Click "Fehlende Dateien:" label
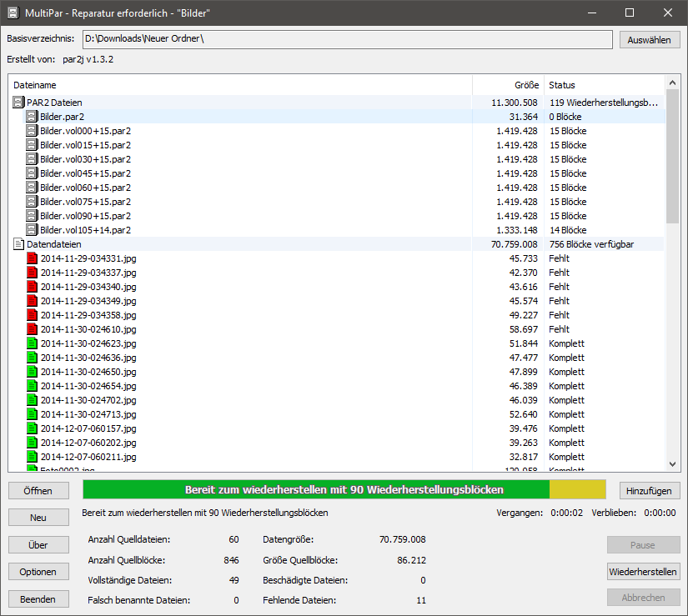Screen dimensions: 688x616 [x=299, y=600]
